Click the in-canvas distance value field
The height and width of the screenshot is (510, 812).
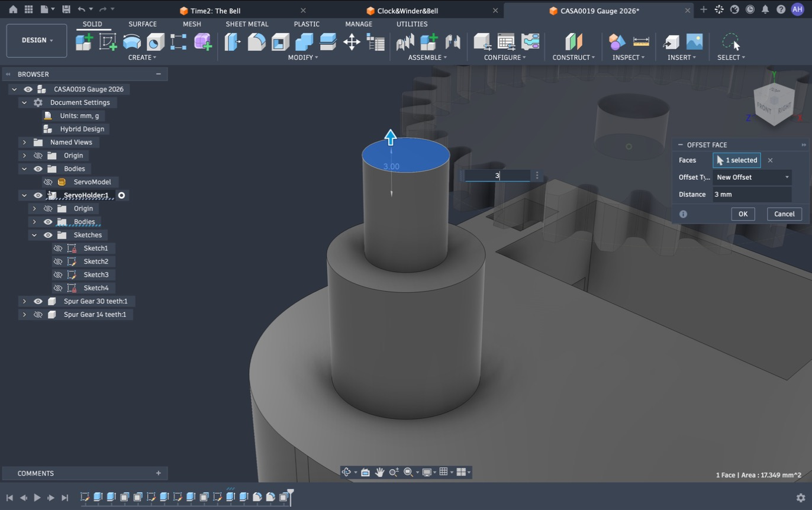(497, 176)
